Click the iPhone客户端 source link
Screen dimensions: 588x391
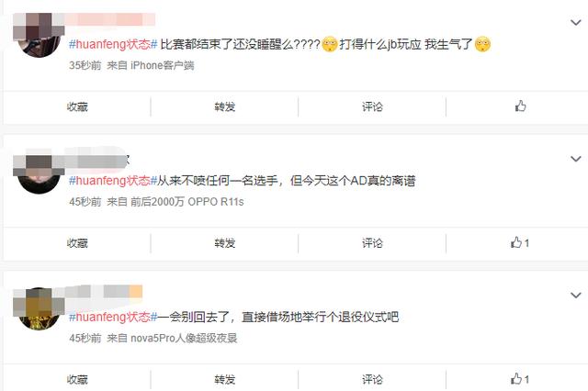click(x=162, y=65)
